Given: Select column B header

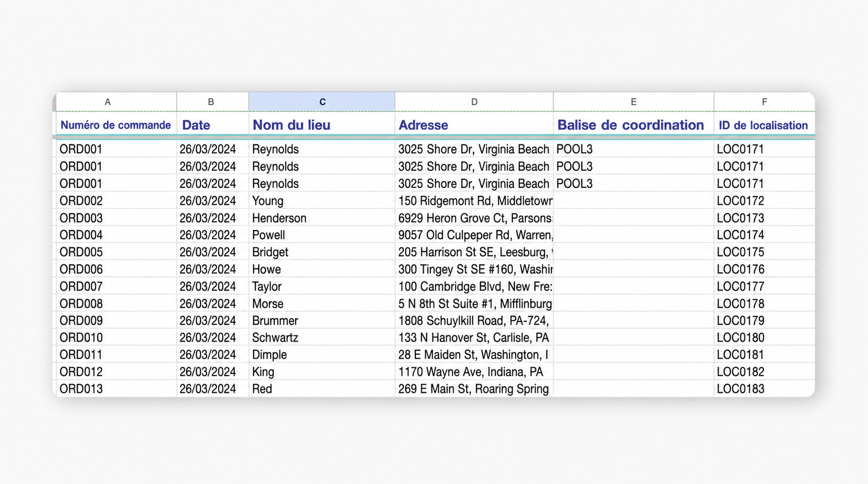Looking at the screenshot, I should tap(213, 102).
